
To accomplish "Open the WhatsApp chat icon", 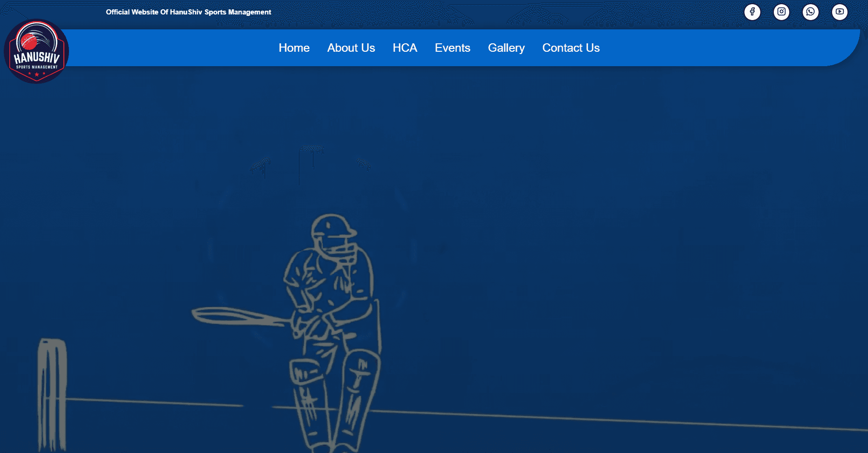I will click(810, 12).
